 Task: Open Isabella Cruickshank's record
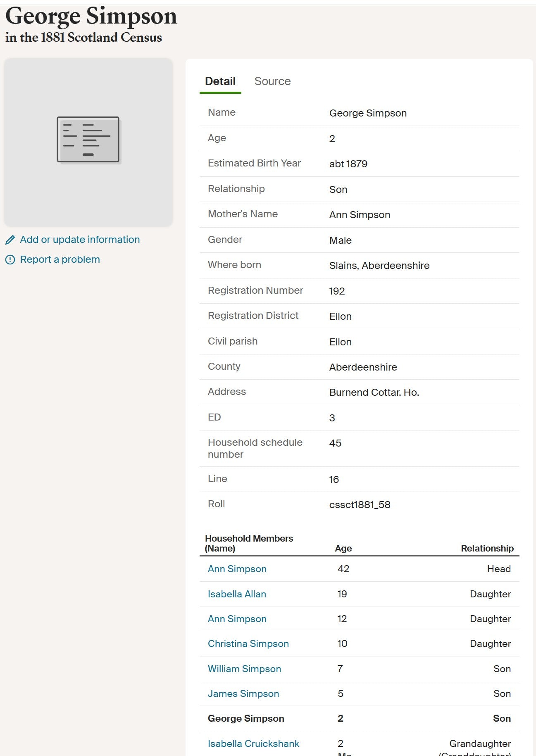point(253,744)
